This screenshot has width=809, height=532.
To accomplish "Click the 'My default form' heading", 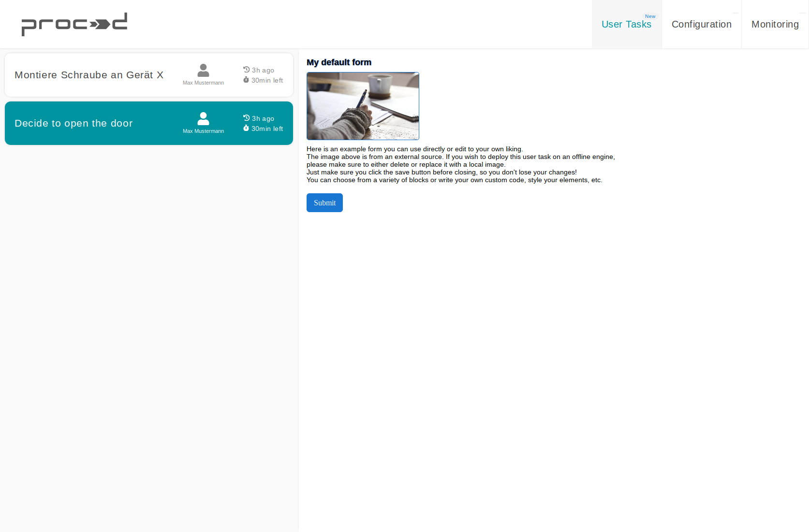I will click(x=338, y=62).
